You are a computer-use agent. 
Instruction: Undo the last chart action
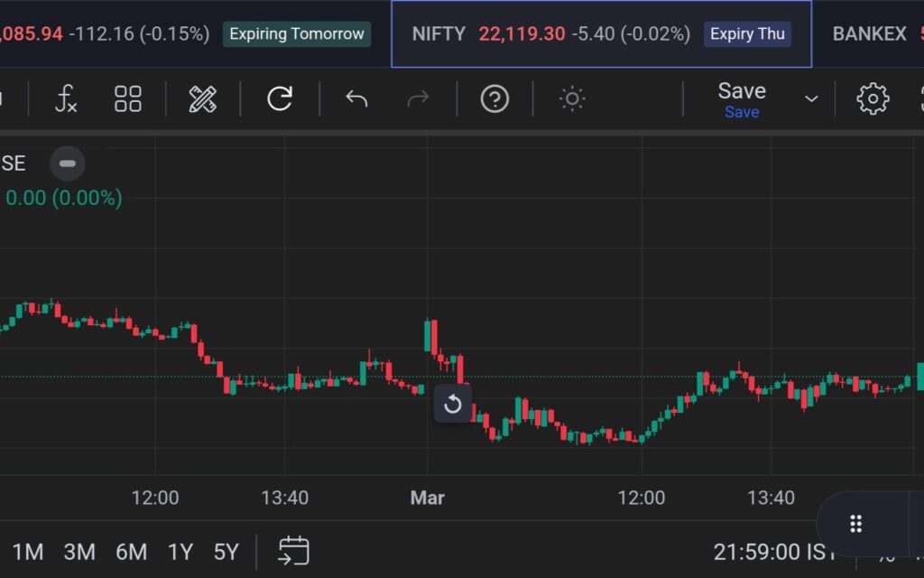pos(356,98)
